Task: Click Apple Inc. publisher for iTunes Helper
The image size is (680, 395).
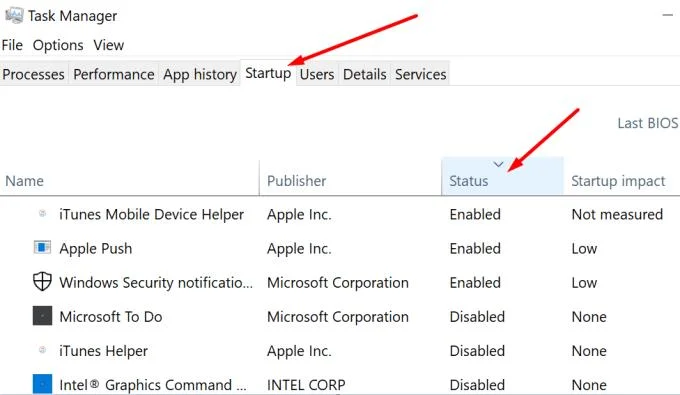Action: 299,351
